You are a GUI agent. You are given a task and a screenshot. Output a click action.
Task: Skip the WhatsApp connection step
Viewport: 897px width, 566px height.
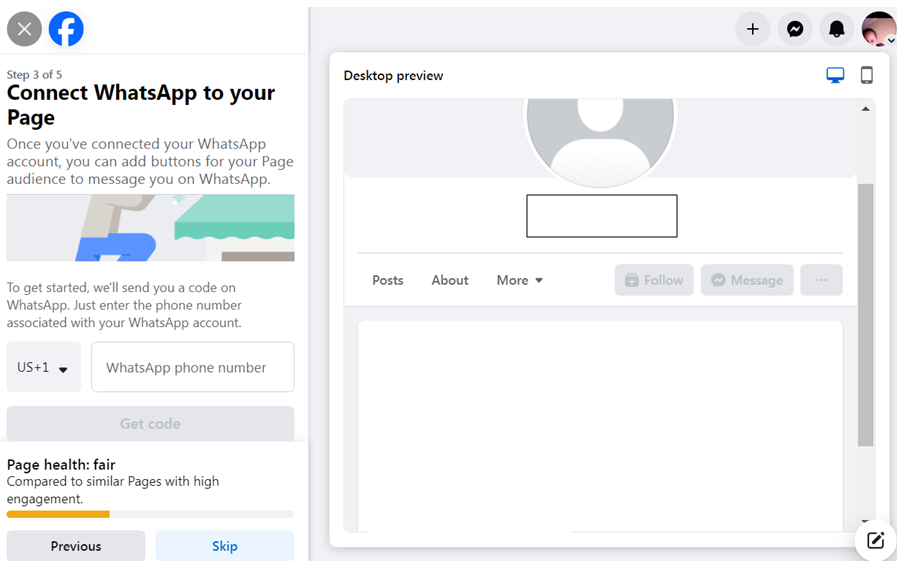tap(225, 546)
